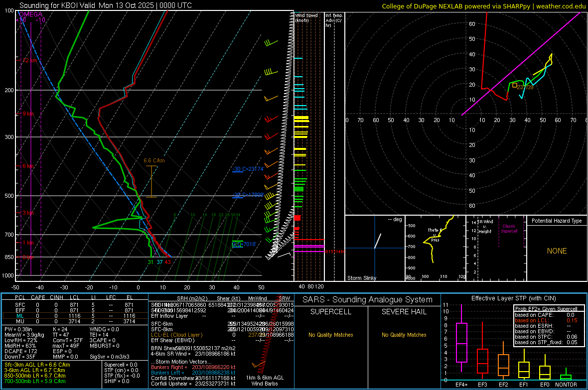Viewport: 588px width, 390px height.
Task: Click the Supercell = 0.0 parameter
Action: [x=121, y=365]
